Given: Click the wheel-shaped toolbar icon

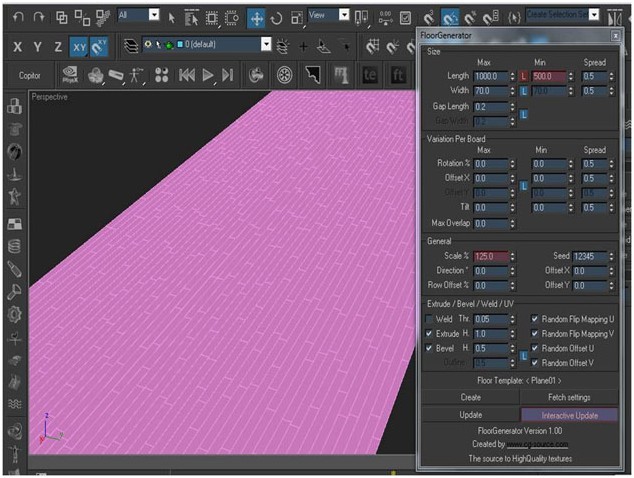Looking at the screenshot, I should click(285, 75).
